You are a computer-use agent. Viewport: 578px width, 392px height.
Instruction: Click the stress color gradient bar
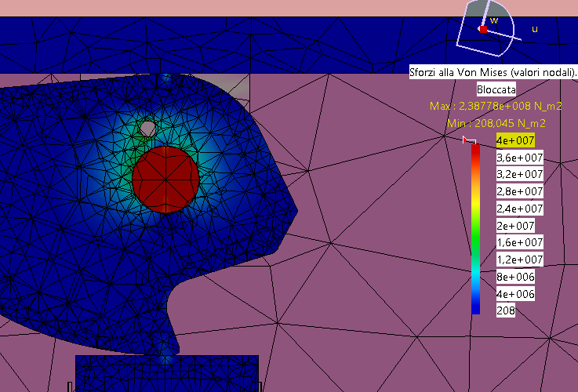475,229
